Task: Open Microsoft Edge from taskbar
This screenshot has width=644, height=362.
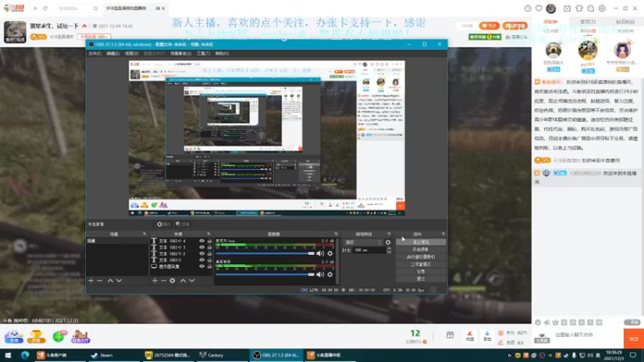Action: click(x=25, y=355)
